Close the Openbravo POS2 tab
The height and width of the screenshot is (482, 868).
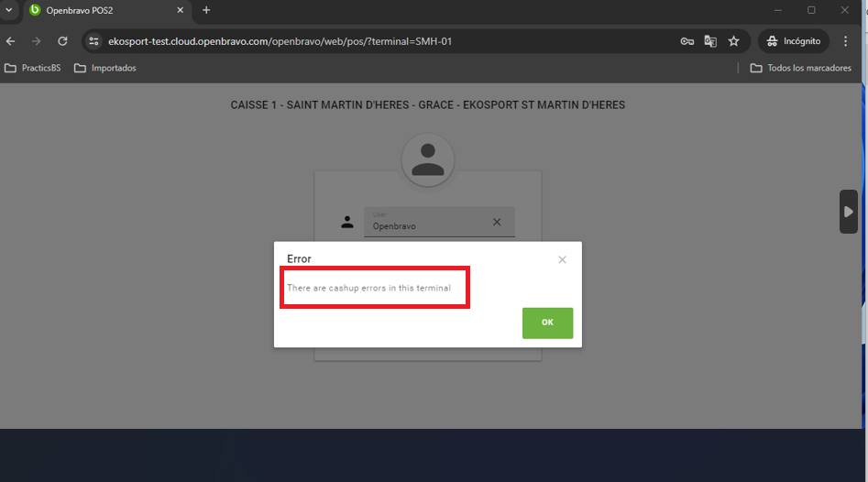click(180, 10)
